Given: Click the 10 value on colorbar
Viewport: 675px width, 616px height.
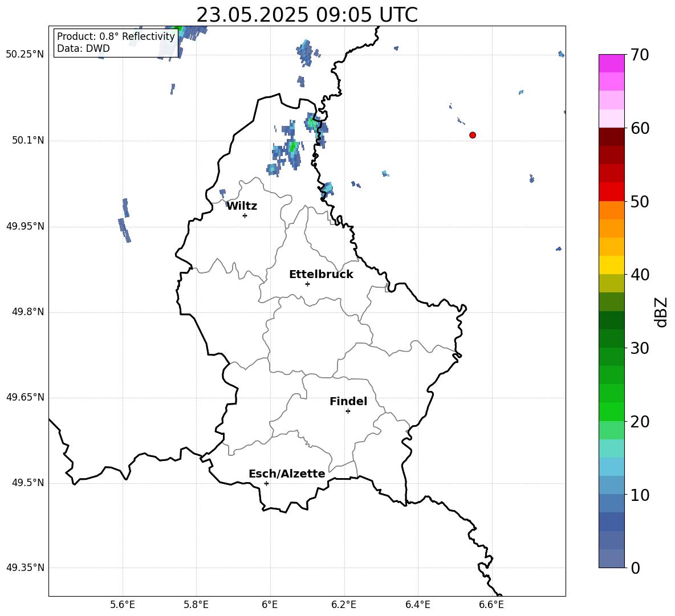Looking at the screenshot, I should pos(640,495).
